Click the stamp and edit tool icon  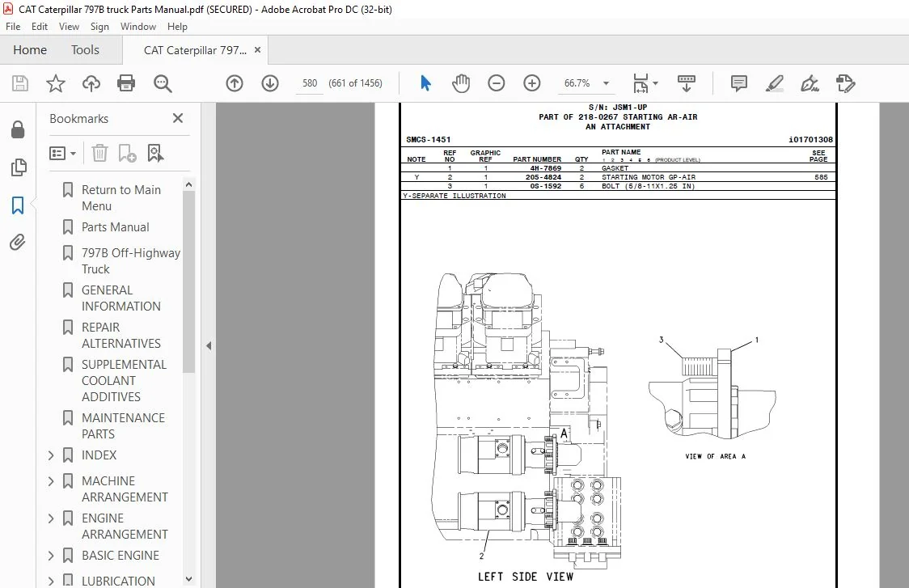tap(845, 83)
